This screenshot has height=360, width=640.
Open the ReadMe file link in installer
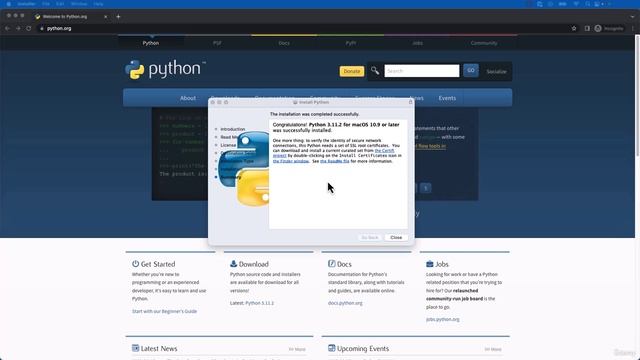335,161
